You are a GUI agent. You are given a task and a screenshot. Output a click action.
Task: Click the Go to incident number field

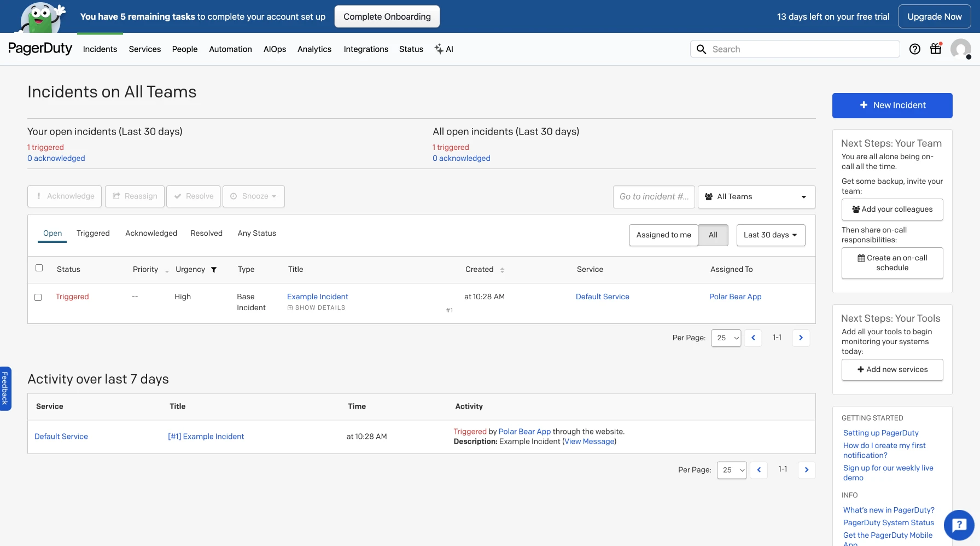pyautogui.click(x=654, y=197)
